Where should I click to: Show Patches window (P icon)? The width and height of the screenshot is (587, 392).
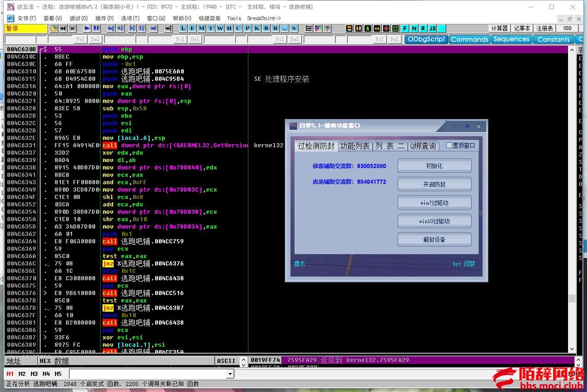click(248, 28)
